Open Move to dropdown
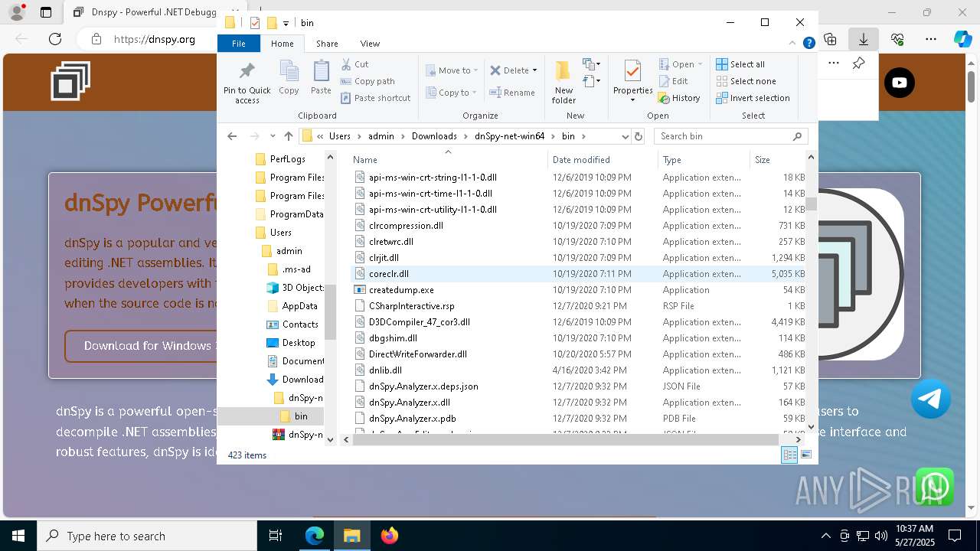980x551 pixels. click(x=452, y=70)
